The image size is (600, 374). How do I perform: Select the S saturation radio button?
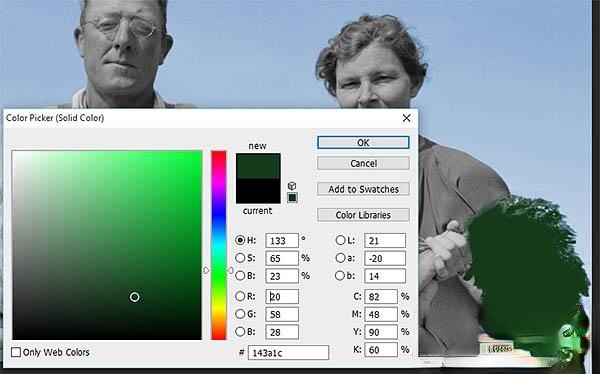(x=240, y=258)
